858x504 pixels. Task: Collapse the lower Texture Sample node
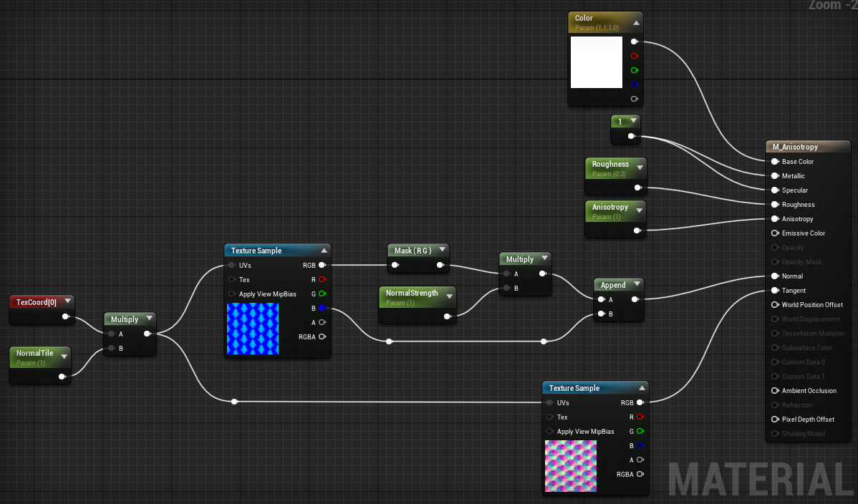(x=642, y=388)
